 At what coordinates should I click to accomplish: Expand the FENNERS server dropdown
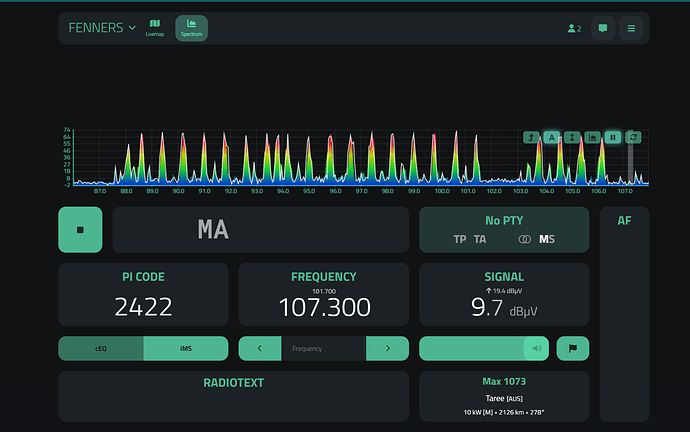pyautogui.click(x=102, y=28)
